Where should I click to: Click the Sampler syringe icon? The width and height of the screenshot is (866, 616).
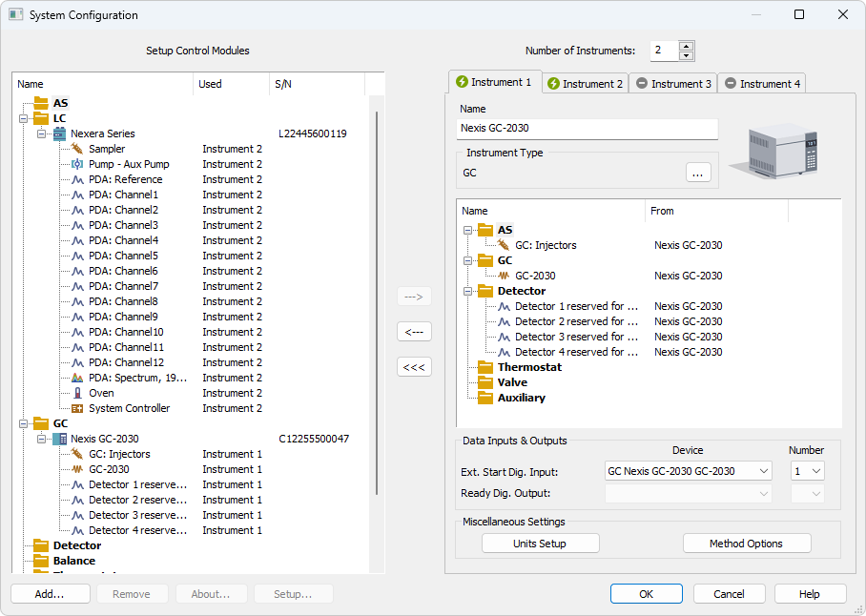tap(77, 149)
